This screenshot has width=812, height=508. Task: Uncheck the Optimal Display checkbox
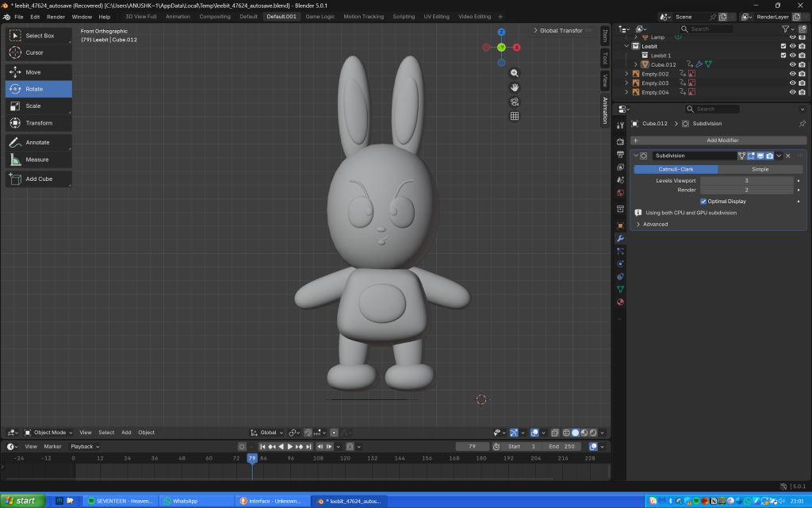tap(703, 202)
